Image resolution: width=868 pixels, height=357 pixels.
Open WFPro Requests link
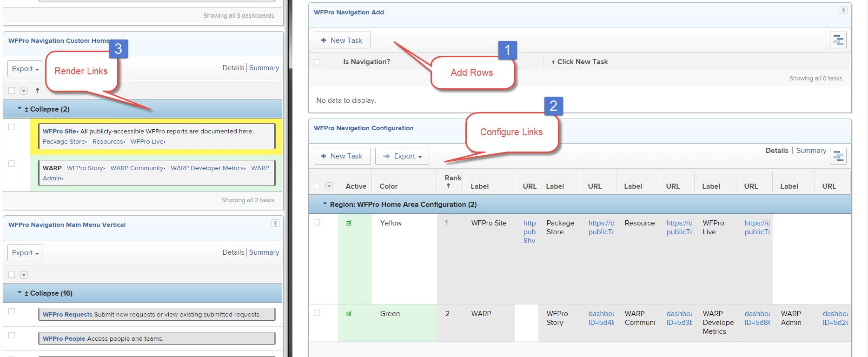tap(67, 315)
